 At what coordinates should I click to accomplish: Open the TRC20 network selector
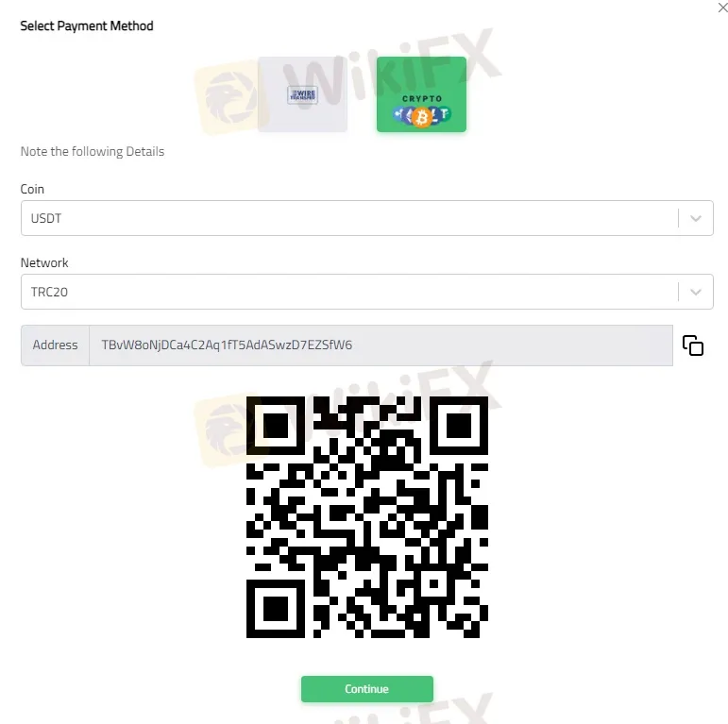[366, 292]
